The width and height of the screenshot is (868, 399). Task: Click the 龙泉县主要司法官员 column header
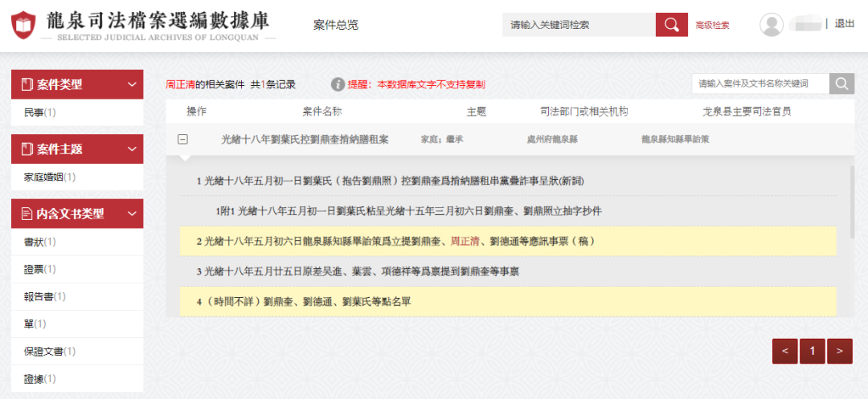tap(747, 112)
